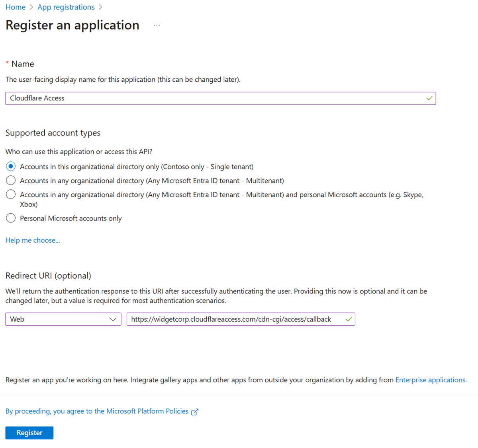Click the chevron after Home breadcrumb

[x=31, y=7]
